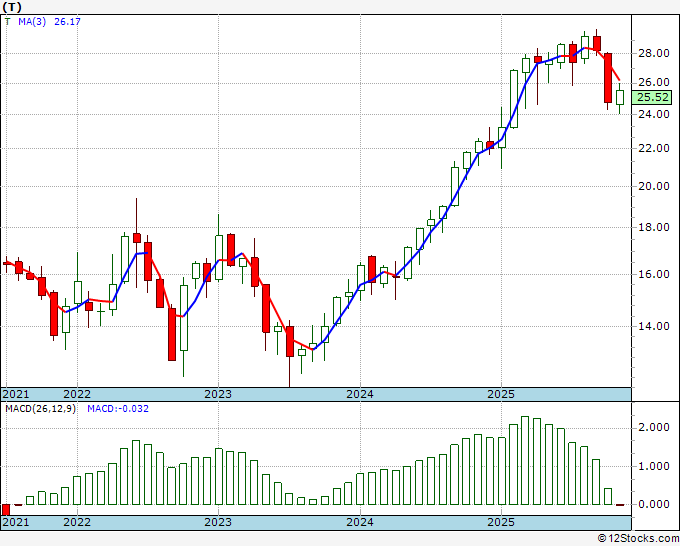
Task: Click the 25.52 current price tag
Action: (653, 98)
